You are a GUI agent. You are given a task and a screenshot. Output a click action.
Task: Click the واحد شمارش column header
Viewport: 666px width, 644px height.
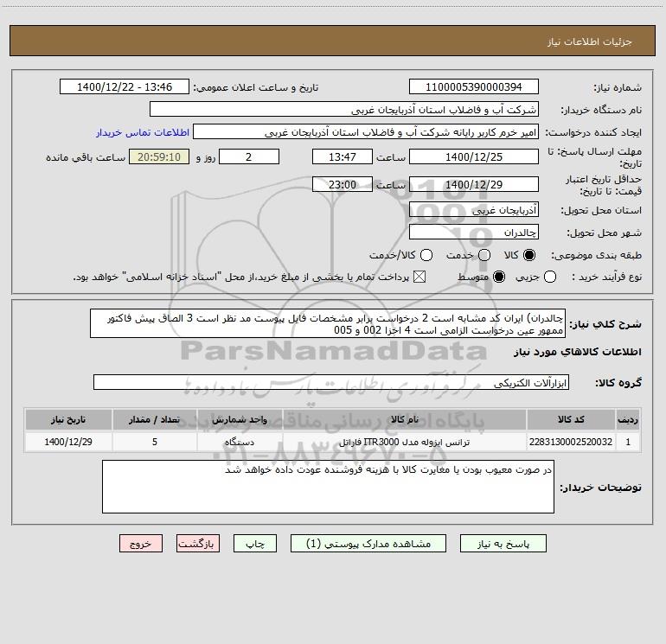(240, 419)
